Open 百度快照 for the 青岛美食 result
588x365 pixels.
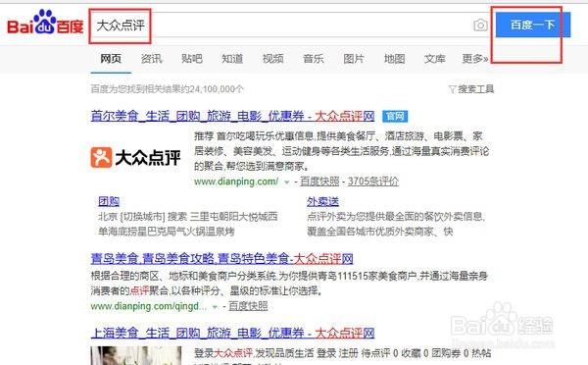[248, 306]
